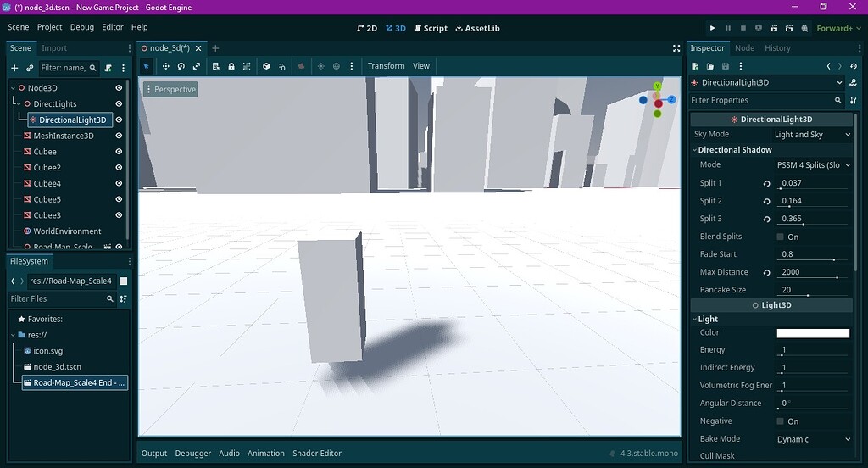Open Inspector object history list

point(854,66)
